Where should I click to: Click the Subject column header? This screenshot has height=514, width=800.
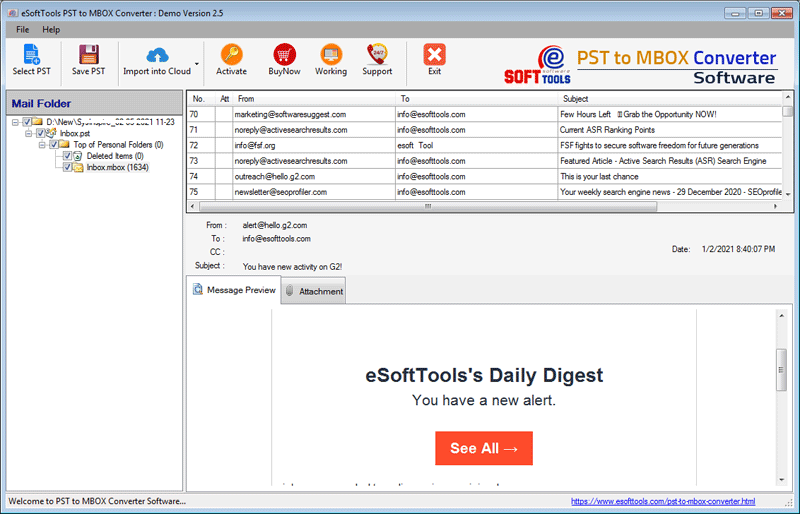point(669,99)
